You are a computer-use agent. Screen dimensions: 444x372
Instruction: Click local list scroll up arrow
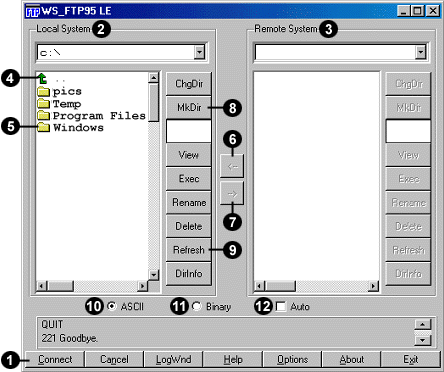tap(153, 78)
